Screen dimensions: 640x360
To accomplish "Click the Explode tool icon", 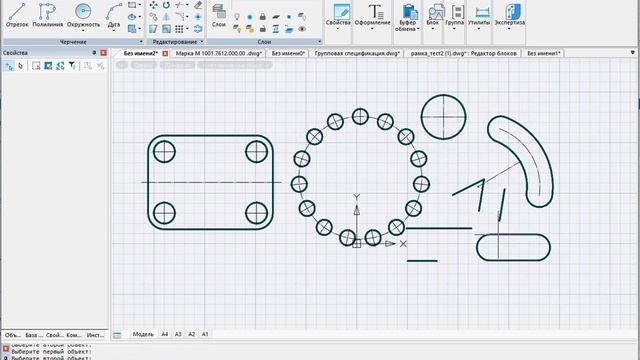I will click(198, 29).
